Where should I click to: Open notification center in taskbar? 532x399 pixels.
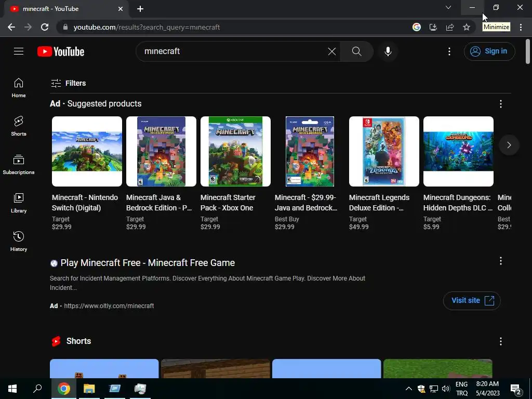[x=516, y=389]
